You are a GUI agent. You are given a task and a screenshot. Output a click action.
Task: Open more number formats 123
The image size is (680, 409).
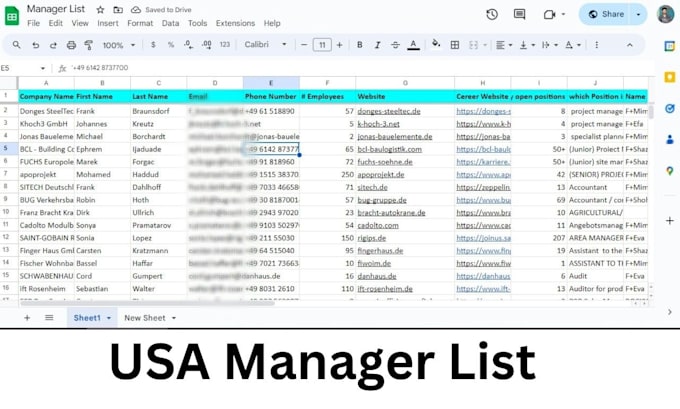tap(225, 45)
